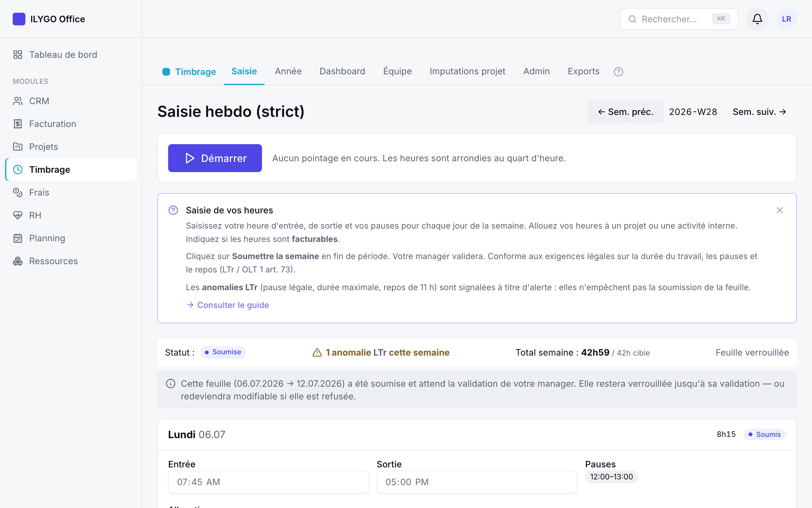
Task: Open the Exports tab
Action: point(584,71)
